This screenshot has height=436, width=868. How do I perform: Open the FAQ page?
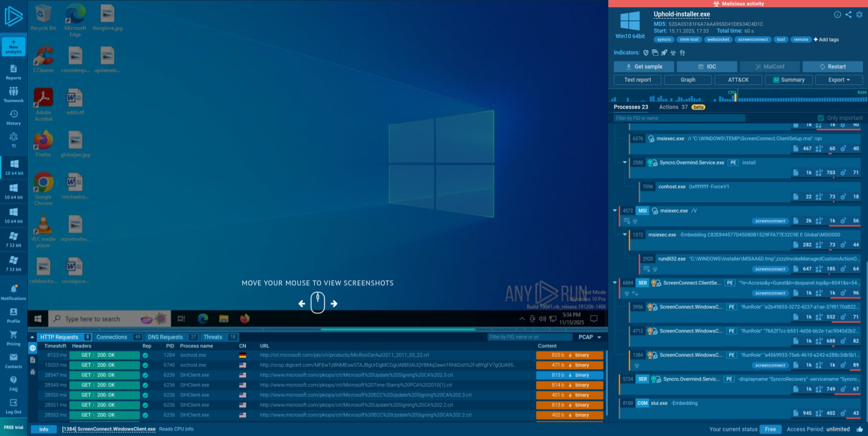click(14, 383)
